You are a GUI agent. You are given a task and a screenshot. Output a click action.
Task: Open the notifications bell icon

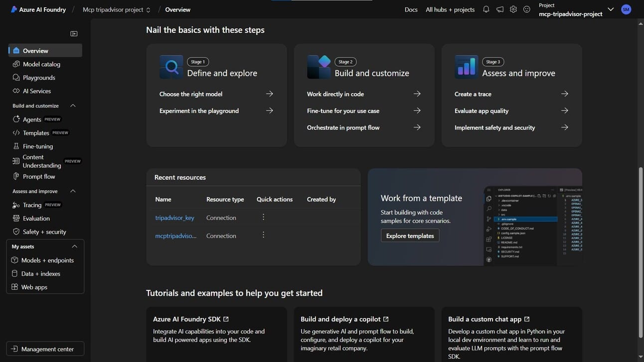(486, 9)
